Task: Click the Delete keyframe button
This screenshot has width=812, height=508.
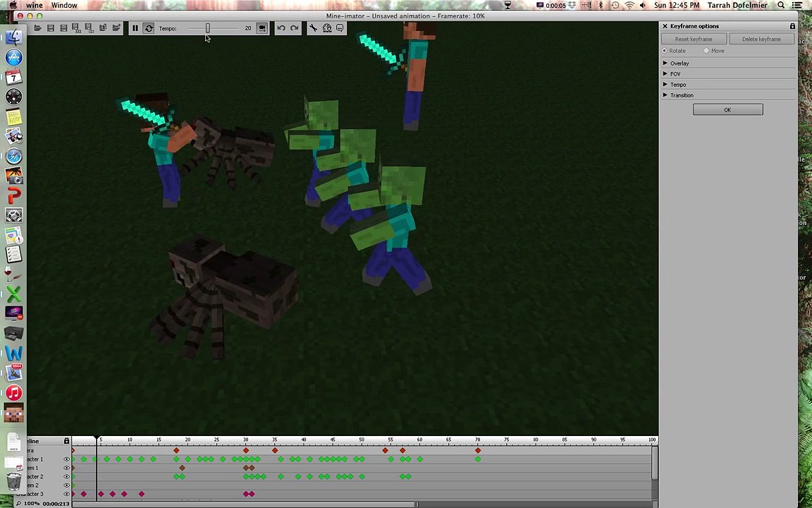Action: pos(761,39)
